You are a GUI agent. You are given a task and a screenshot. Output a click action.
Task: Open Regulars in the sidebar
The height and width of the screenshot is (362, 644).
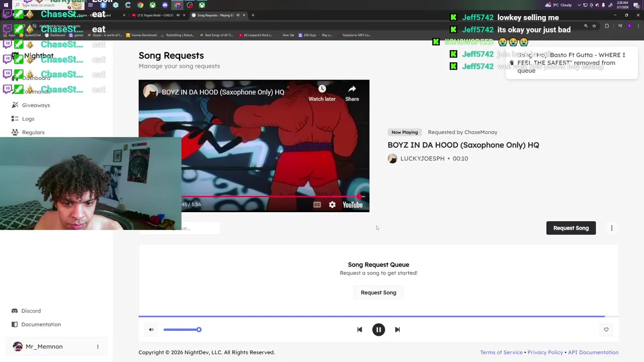coord(33,132)
